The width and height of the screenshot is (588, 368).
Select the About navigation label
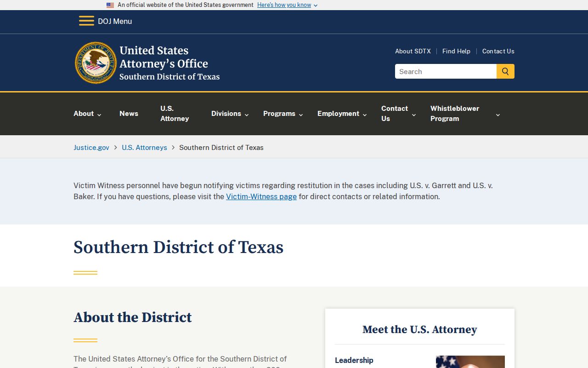tap(84, 114)
